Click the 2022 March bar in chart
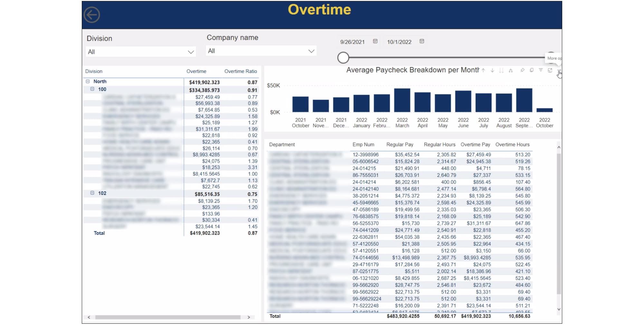This screenshot has height=325, width=644. 402,100
